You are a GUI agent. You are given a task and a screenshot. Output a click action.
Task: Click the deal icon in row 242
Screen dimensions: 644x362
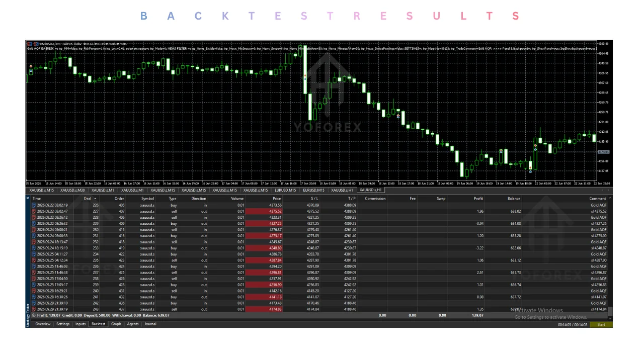click(x=34, y=303)
